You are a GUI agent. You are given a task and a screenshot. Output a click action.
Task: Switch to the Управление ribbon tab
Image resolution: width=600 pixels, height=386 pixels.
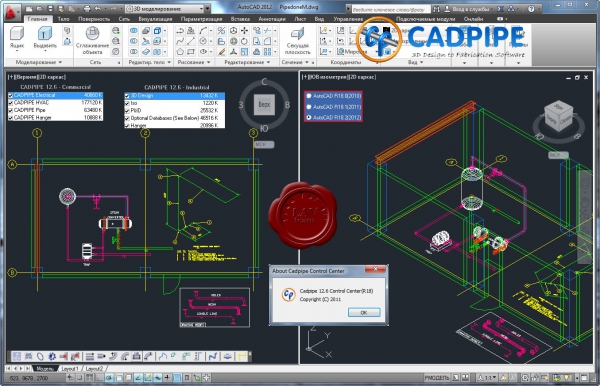[x=348, y=19]
